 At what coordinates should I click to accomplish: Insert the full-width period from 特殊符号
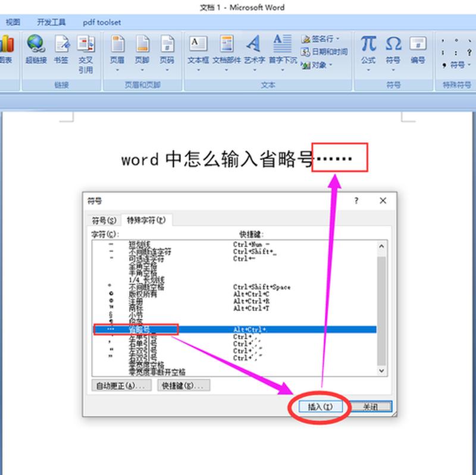(x=456, y=40)
